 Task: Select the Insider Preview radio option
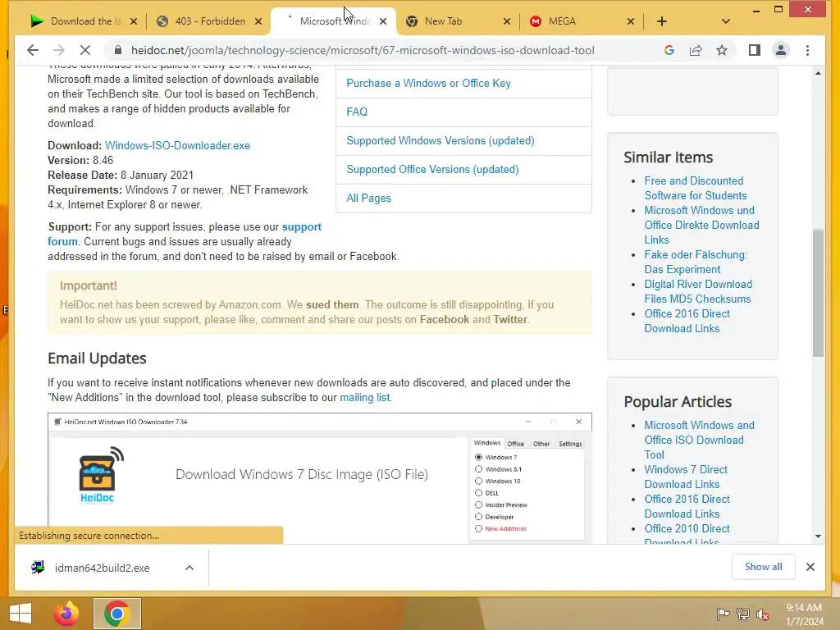coord(478,504)
